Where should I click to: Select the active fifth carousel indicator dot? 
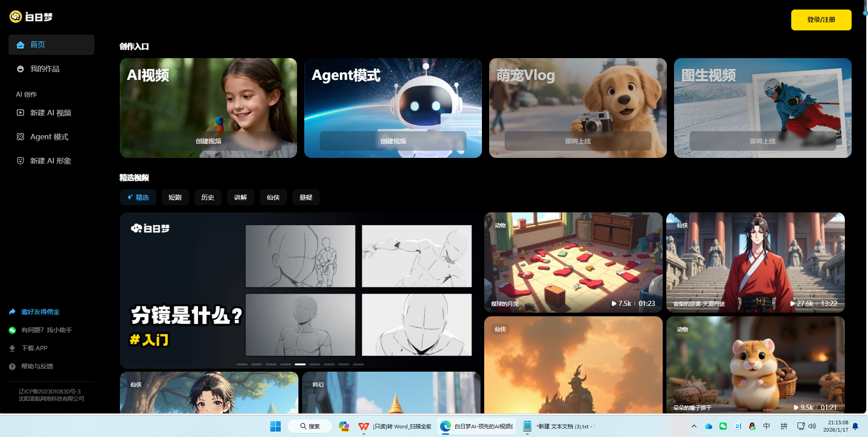point(300,364)
